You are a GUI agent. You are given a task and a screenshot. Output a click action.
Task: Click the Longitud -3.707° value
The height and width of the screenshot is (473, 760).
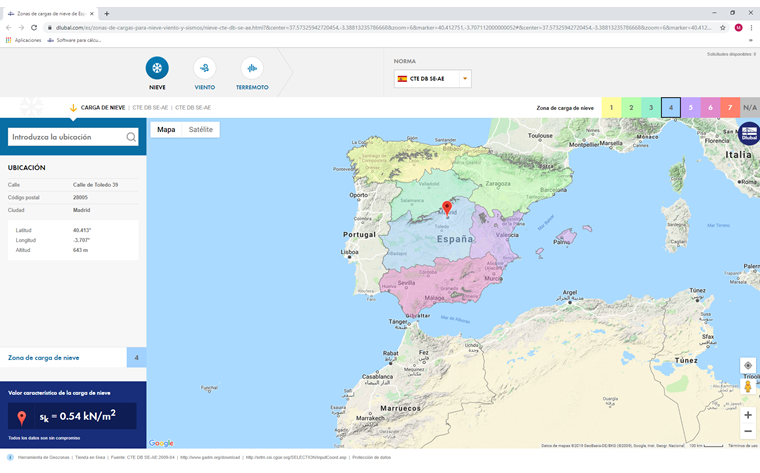point(81,240)
